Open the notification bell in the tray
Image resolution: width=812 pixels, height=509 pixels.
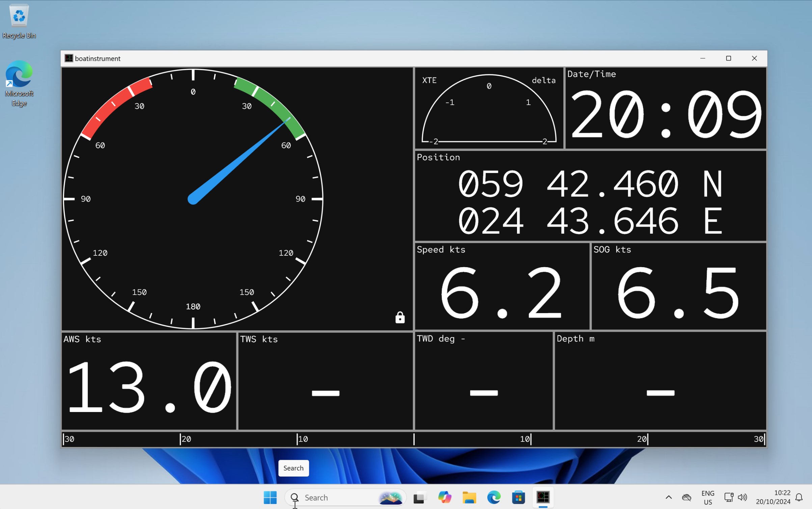point(799,497)
